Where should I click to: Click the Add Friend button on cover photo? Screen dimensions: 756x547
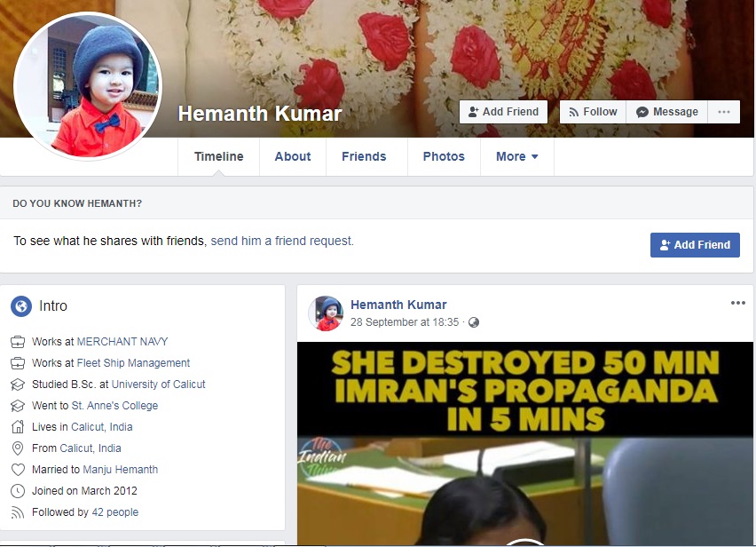503,112
